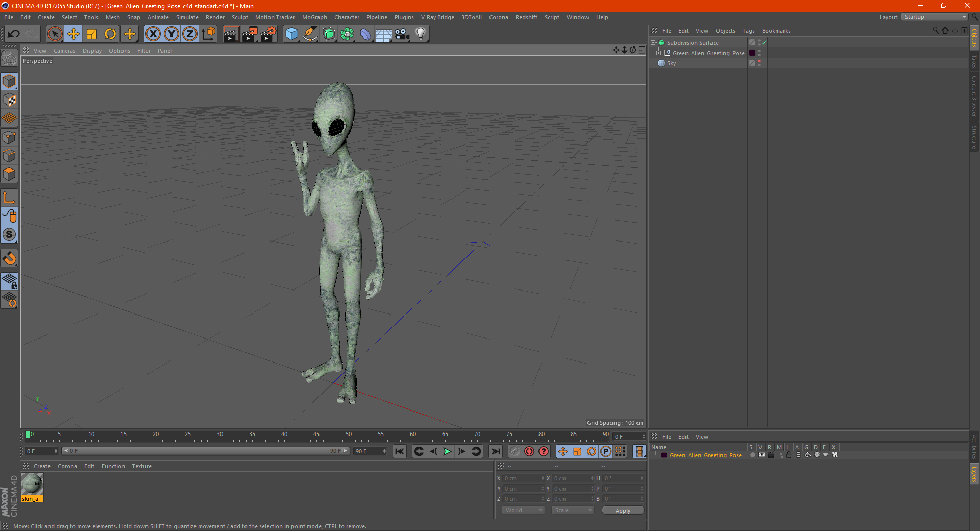Open viewport Cameras menu

click(x=64, y=51)
